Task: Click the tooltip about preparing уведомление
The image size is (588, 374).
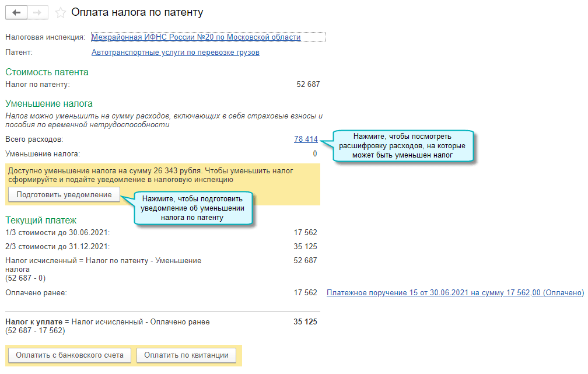Action: click(192, 208)
